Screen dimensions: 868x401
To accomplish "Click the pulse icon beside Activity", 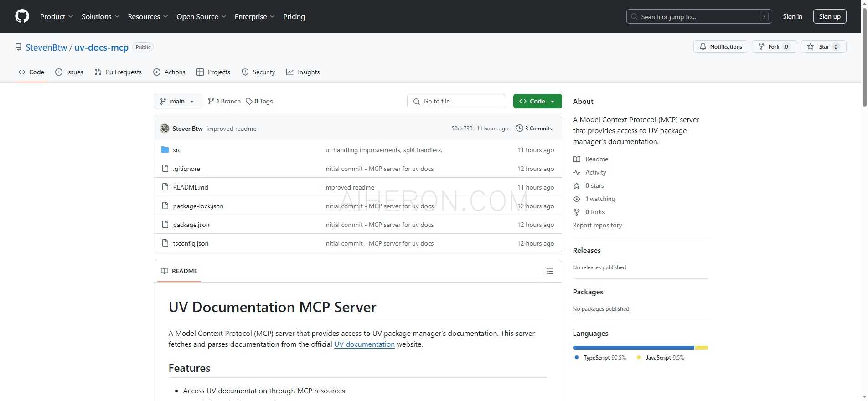I will tap(577, 172).
